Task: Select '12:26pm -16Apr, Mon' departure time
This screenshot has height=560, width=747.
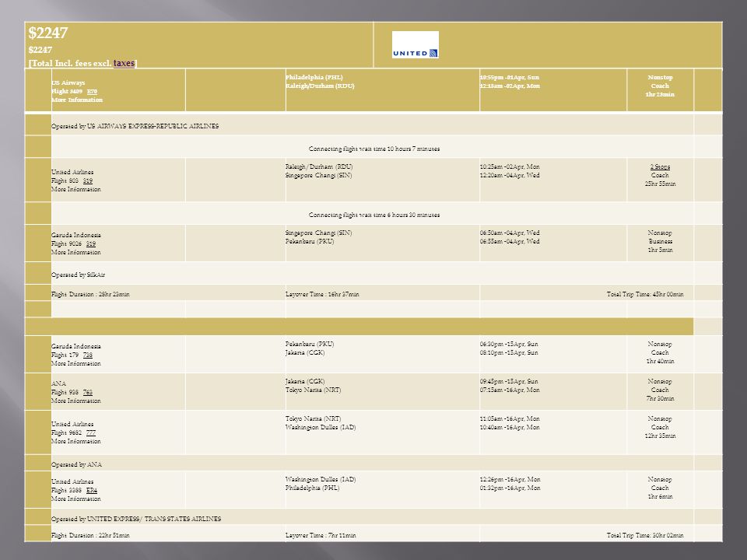Action: pos(510,480)
